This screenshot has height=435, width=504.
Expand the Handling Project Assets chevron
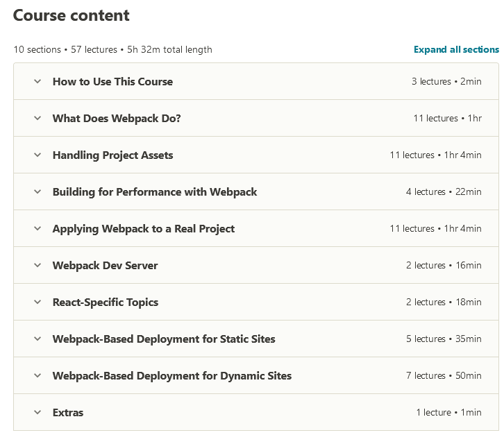pyautogui.click(x=37, y=155)
